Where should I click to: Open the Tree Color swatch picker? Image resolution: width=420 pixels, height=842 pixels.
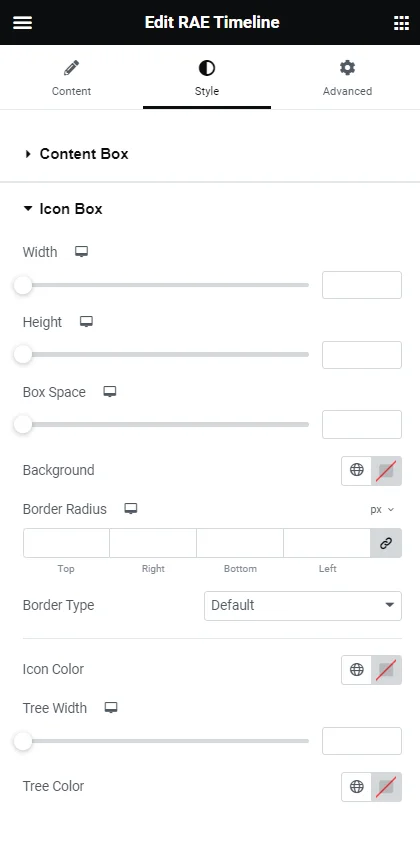386,787
